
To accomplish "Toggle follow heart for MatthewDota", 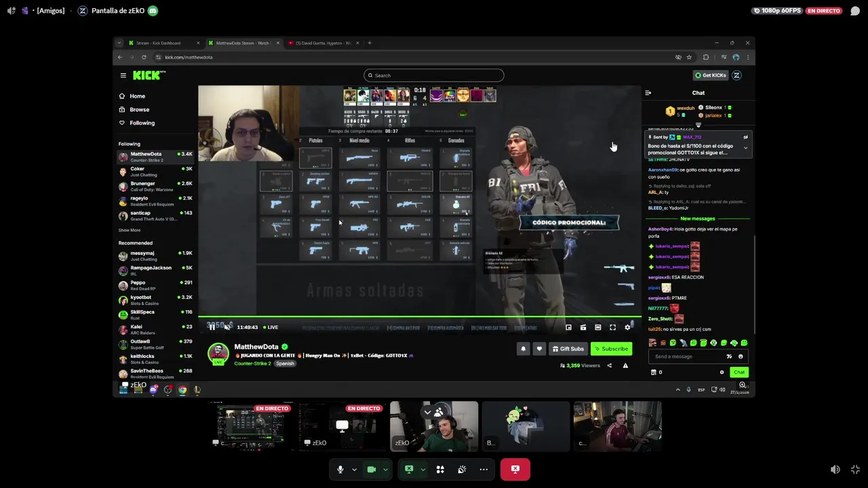I will [539, 349].
